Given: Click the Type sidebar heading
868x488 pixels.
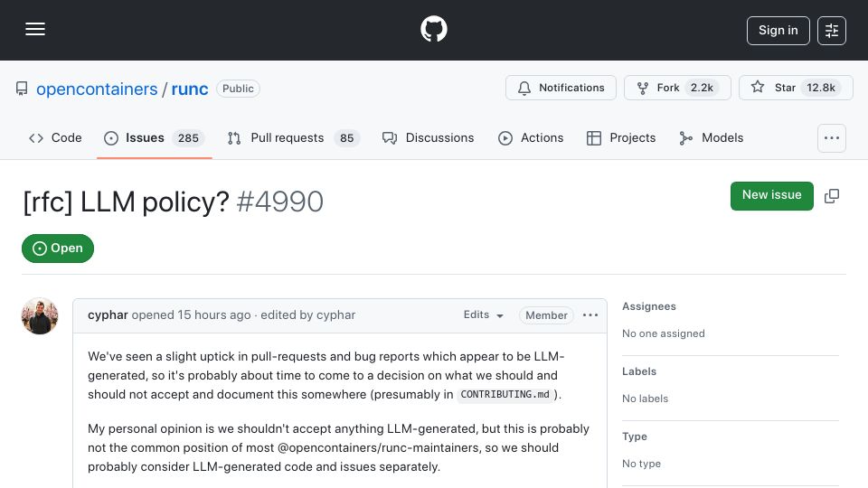Looking at the screenshot, I should 635,436.
